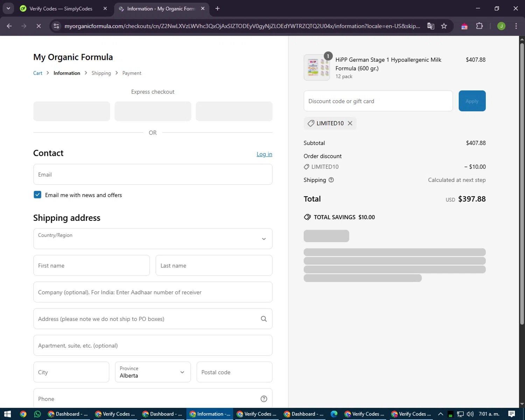Select the Shipping breadcrumb step
The width and height of the screenshot is (525, 420).
101,73
